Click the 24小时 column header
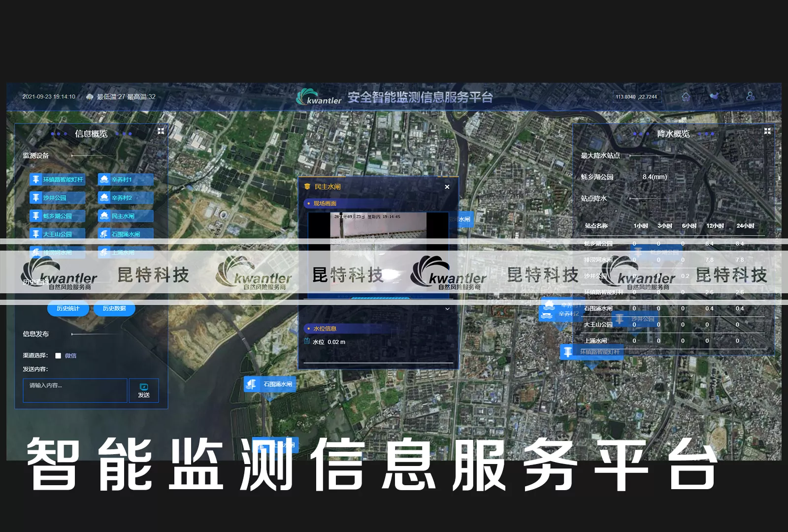This screenshot has height=532, width=788. click(x=745, y=226)
